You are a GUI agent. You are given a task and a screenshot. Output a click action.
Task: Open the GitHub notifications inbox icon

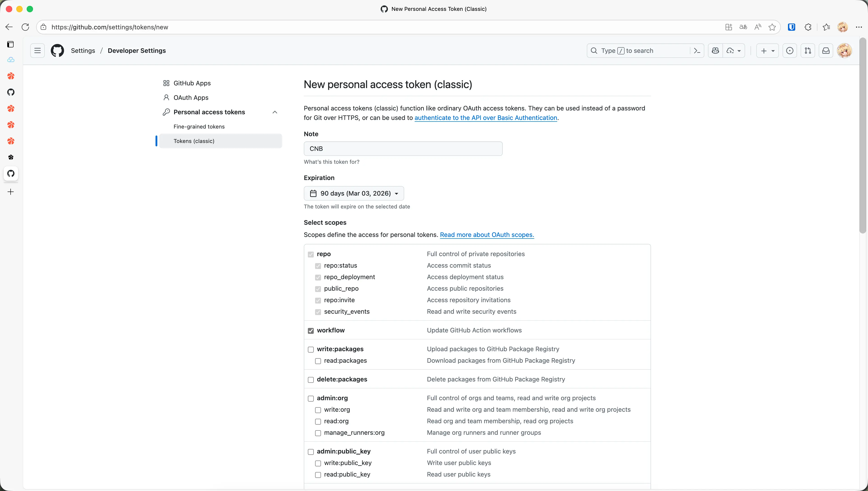[826, 51]
